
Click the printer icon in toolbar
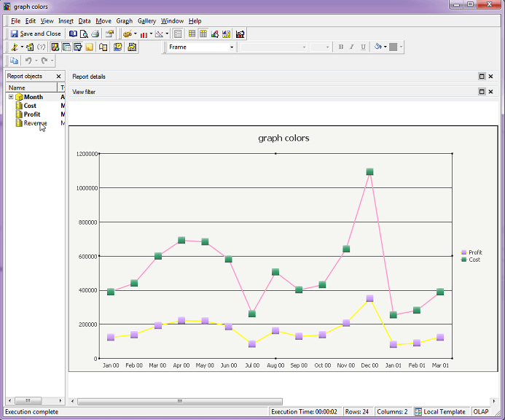point(95,34)
